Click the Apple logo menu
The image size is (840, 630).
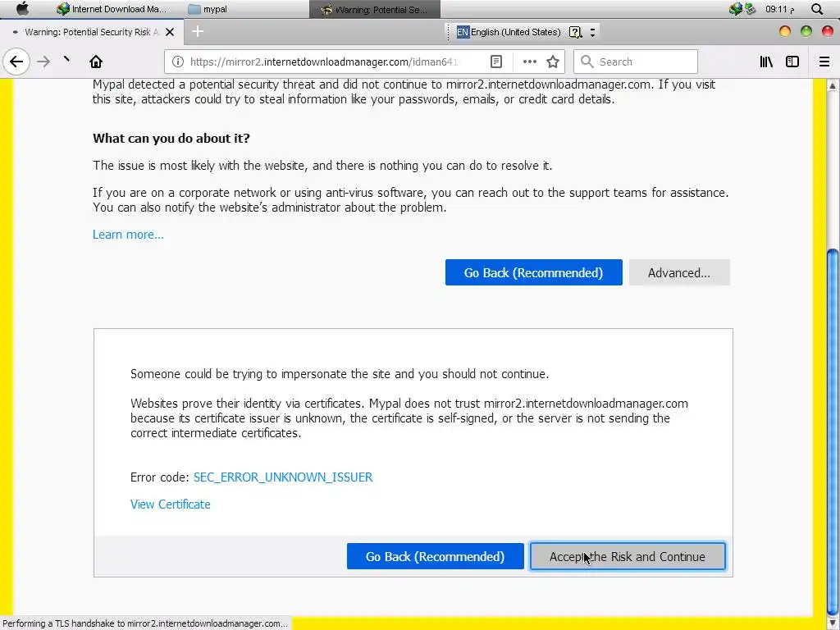point(22,8)
